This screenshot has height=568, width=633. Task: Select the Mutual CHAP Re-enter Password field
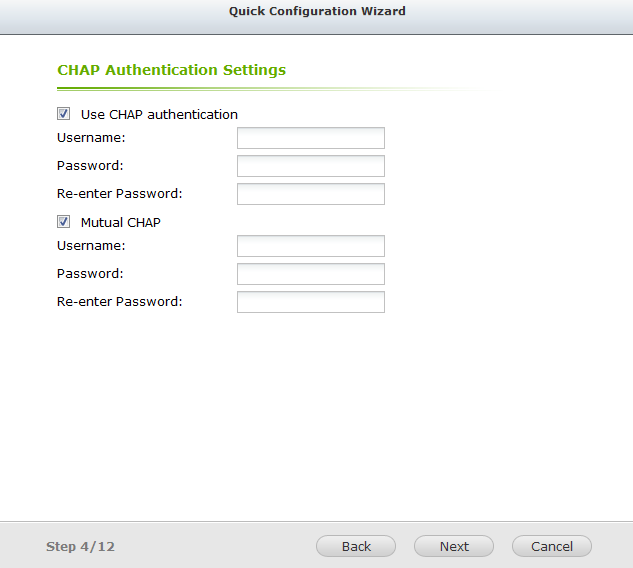coord(311,302)
